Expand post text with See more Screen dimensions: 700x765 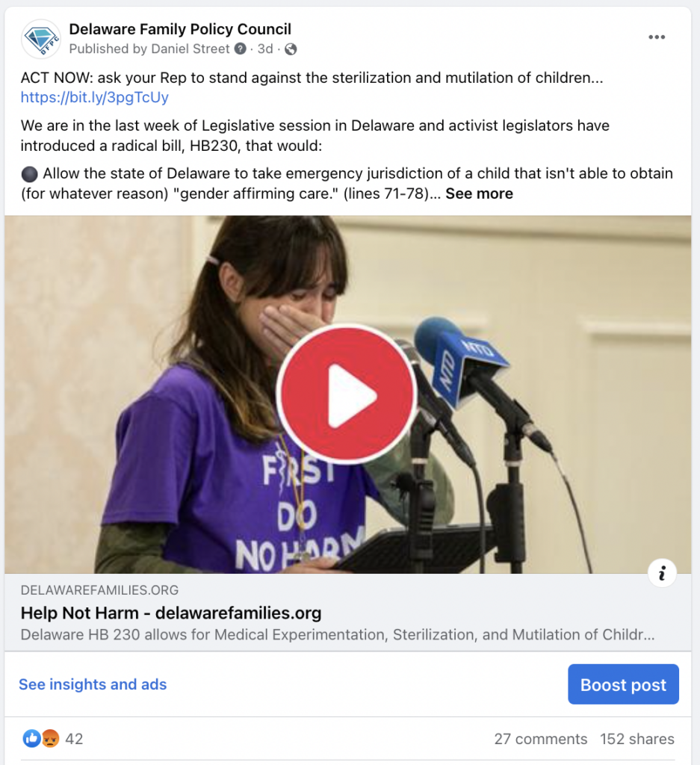(479, 193)
